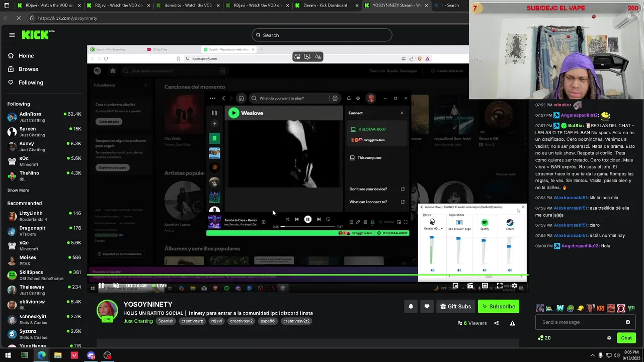Screen dimensions: 644x362
Task: Open LittyLinhh recommended channel
Action: (44, 216)
